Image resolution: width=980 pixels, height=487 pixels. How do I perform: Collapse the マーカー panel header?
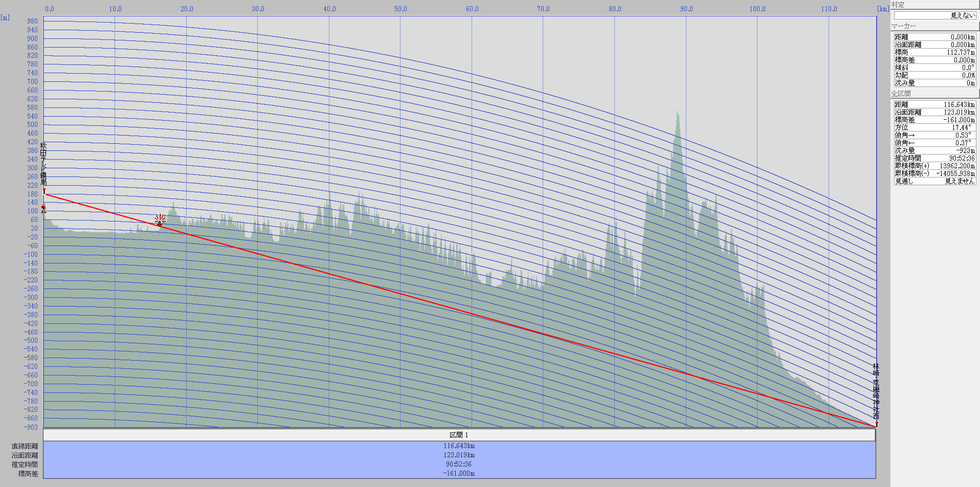[x=935, y=26]
